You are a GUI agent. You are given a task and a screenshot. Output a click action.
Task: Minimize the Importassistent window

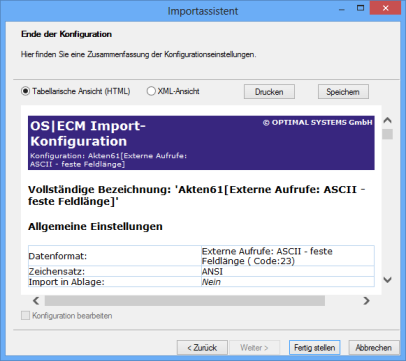click(341, 10)
